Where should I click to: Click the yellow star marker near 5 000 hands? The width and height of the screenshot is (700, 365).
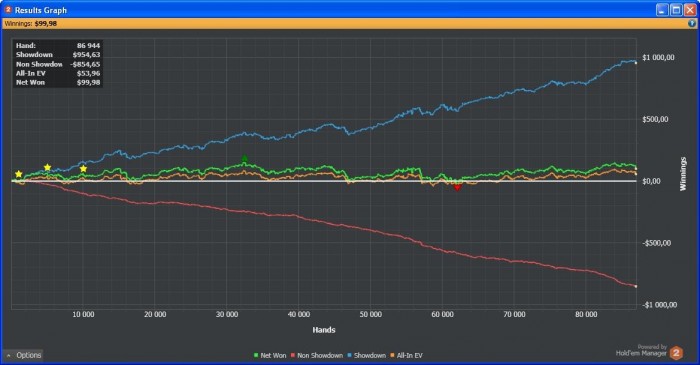[x=47, y=167]
